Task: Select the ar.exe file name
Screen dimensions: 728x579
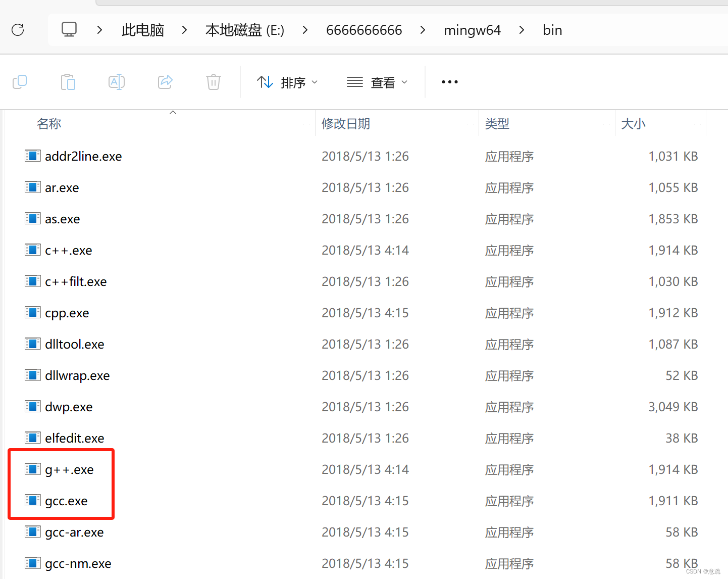Action: point(62,187)
